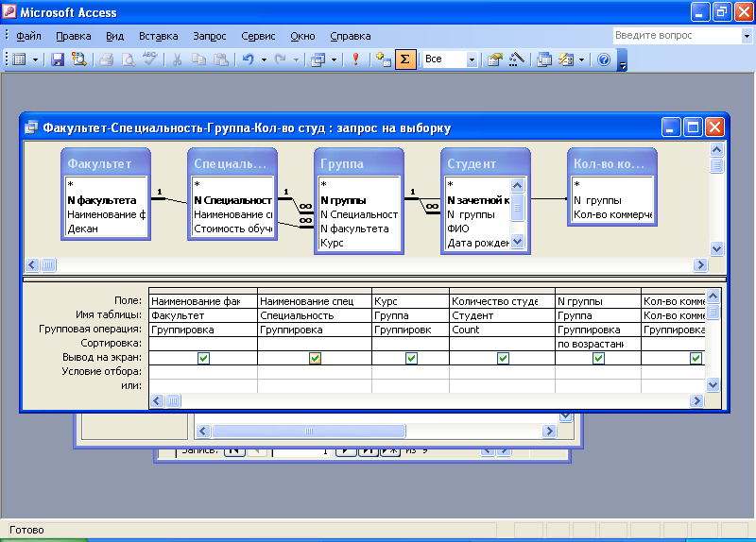Click the Query Type icon

(318, 59)
